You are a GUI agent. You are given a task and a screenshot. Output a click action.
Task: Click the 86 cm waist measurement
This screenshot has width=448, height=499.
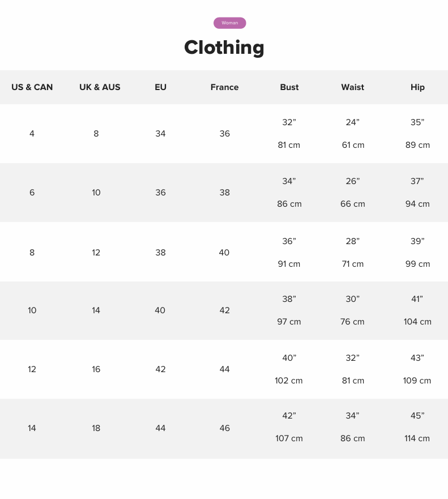pyautogui.click(x=352, y=438)
